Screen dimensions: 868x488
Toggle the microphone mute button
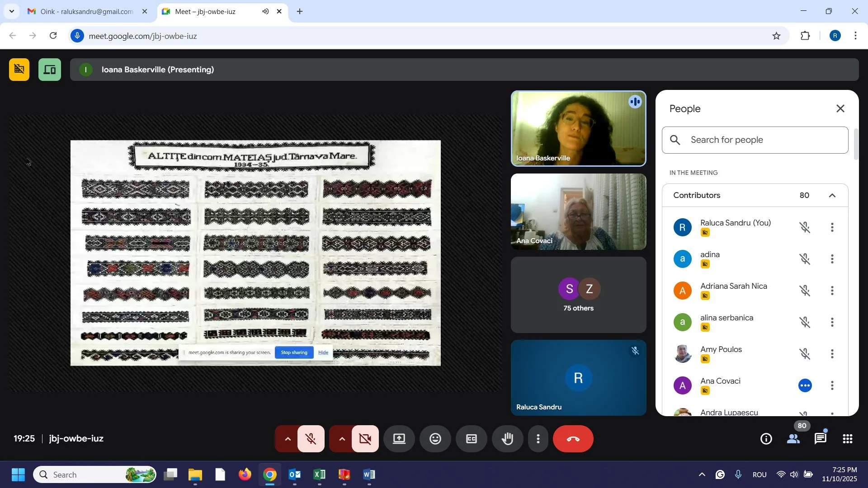[311, 439]
